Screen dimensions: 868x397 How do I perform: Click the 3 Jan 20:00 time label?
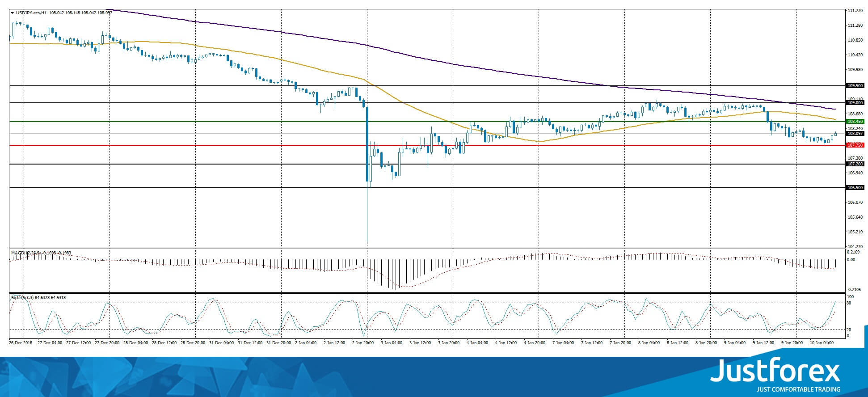click(448, 343)
